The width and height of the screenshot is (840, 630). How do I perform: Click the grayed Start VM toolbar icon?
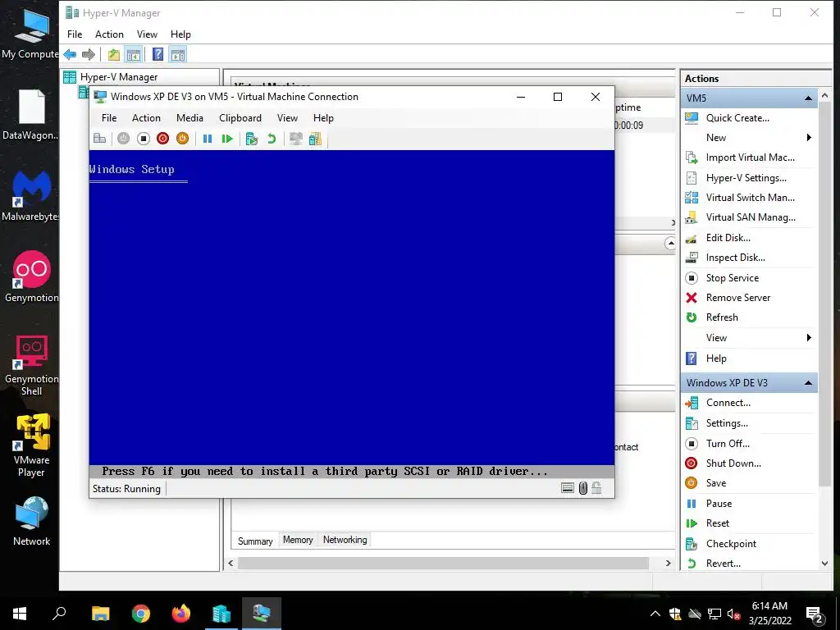pos(123,139)
